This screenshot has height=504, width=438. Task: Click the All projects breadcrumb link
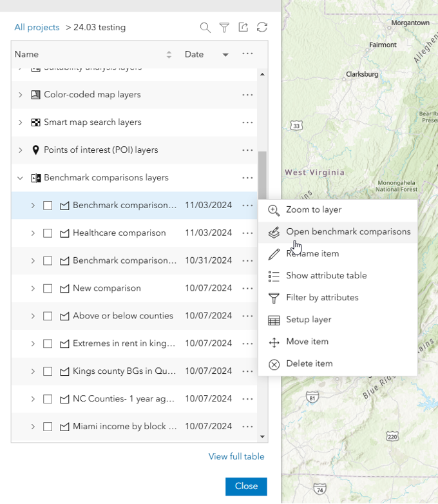[x=37, y=28]
